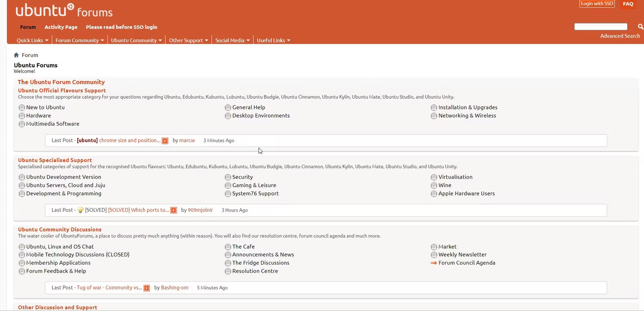Click go-to-post icon beside Tug of war thread
The image size is (644, 311).
pos(146,288)
